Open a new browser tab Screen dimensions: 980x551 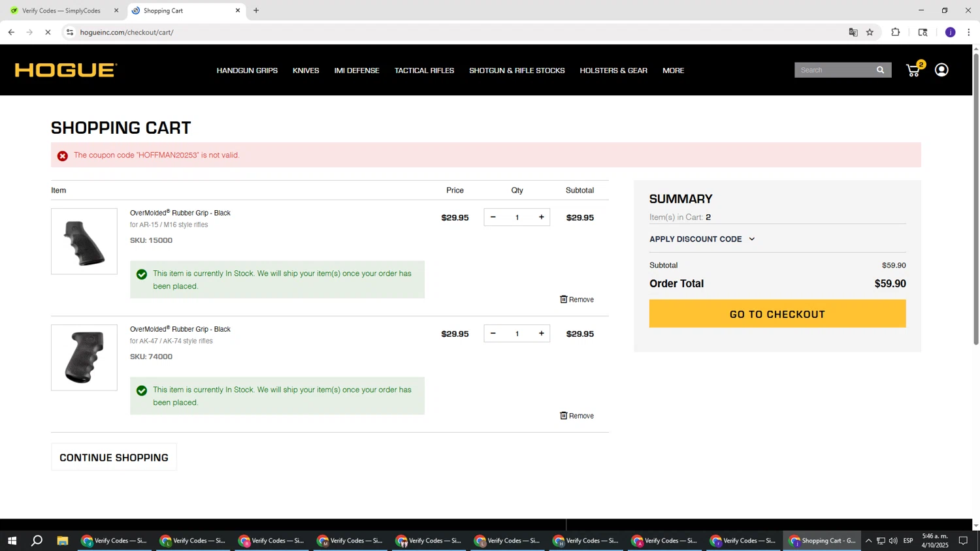tap(256, 10)
